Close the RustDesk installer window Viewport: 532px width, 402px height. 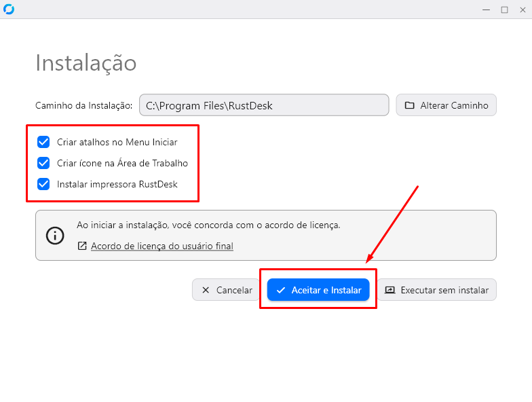522,10
